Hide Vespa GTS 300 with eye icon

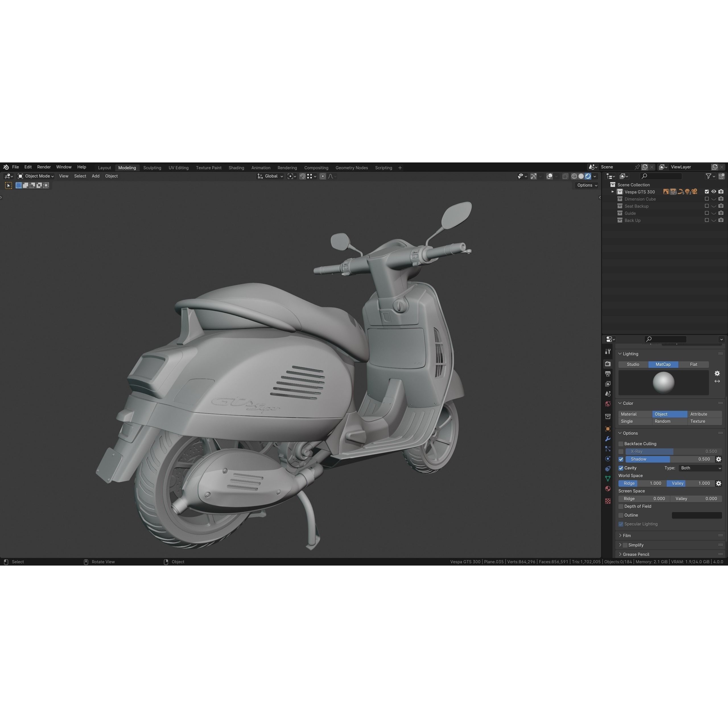714,192
